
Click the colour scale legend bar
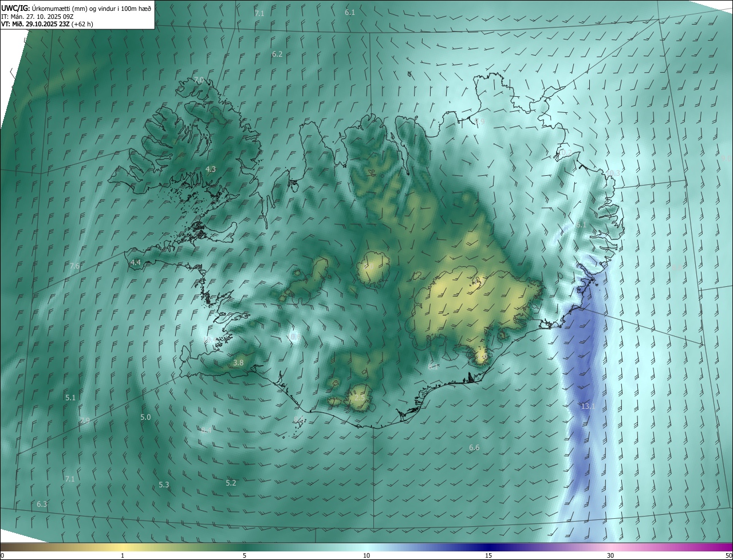366,547
